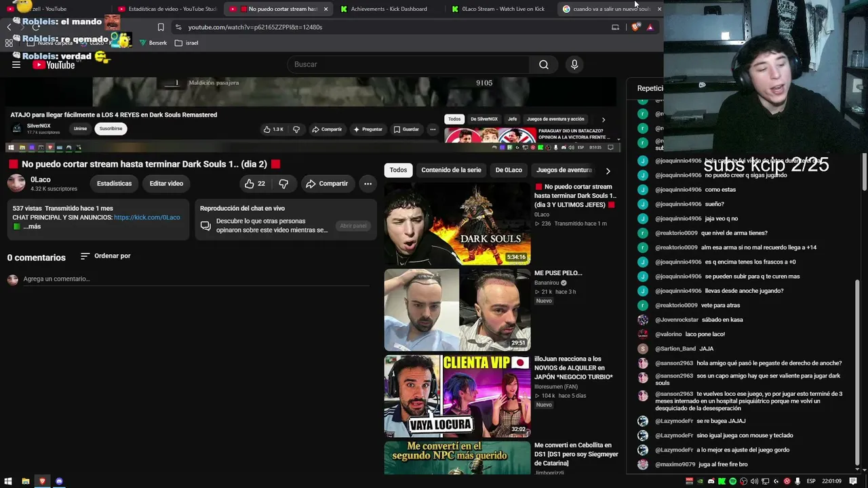Open the Dark Souls dia 3 video thumbnail
868x488 pixels.
tap(457, 224)
